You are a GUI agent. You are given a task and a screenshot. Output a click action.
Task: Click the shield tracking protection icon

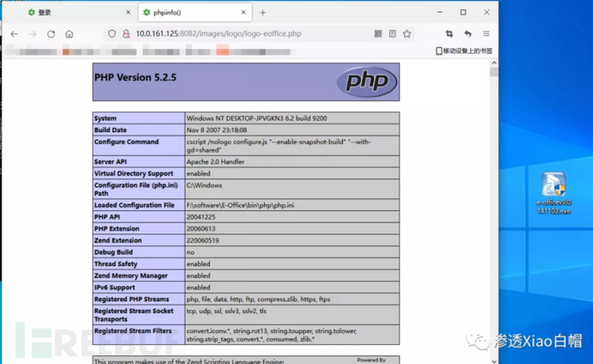tap(111, 33)
